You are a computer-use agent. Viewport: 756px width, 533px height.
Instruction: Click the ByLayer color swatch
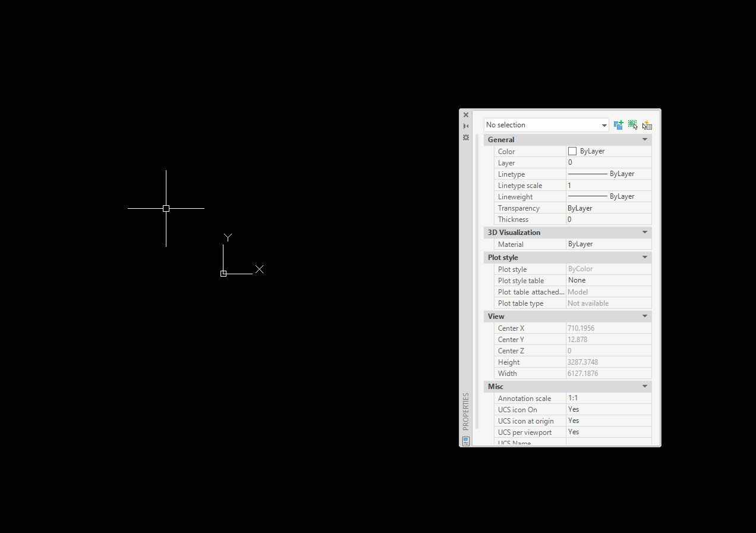[x=572, y=151]
